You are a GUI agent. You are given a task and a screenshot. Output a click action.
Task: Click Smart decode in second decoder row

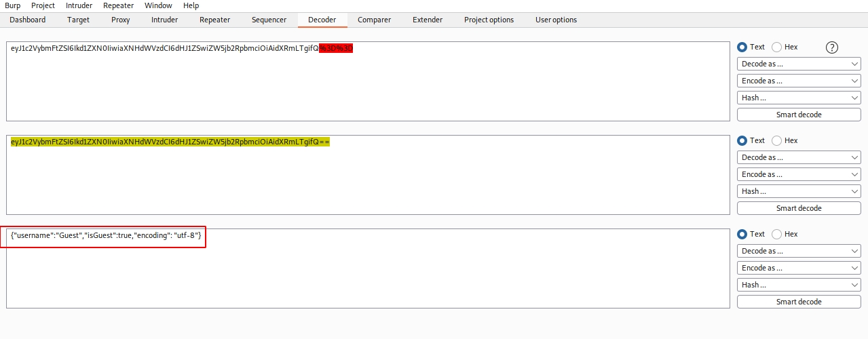[x=799, y=209]
